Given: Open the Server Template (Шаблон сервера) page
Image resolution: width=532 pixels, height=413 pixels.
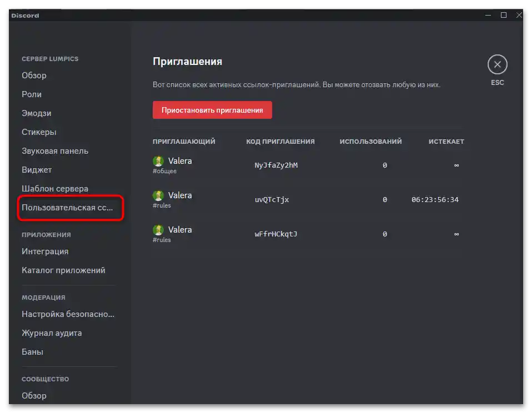Looking at the screenshot, I should (55, 189).
